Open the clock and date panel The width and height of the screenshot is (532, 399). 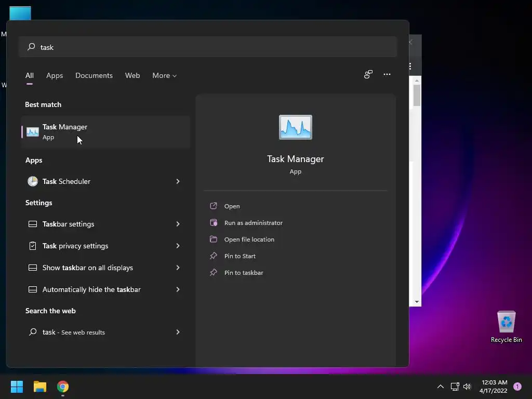494,387
